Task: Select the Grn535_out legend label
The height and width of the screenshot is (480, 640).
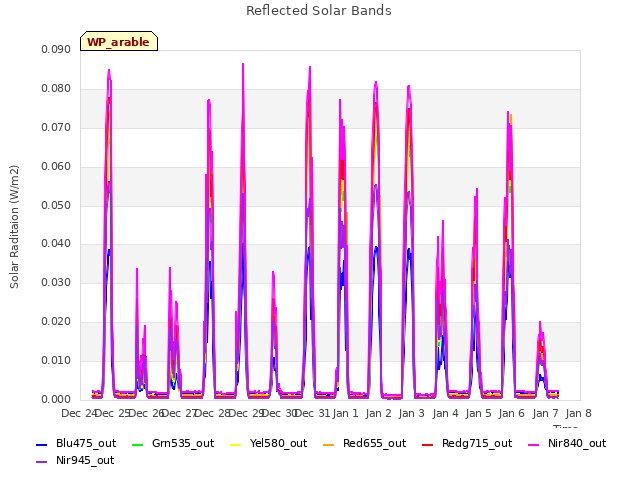Action: click(x=183, y=443)
